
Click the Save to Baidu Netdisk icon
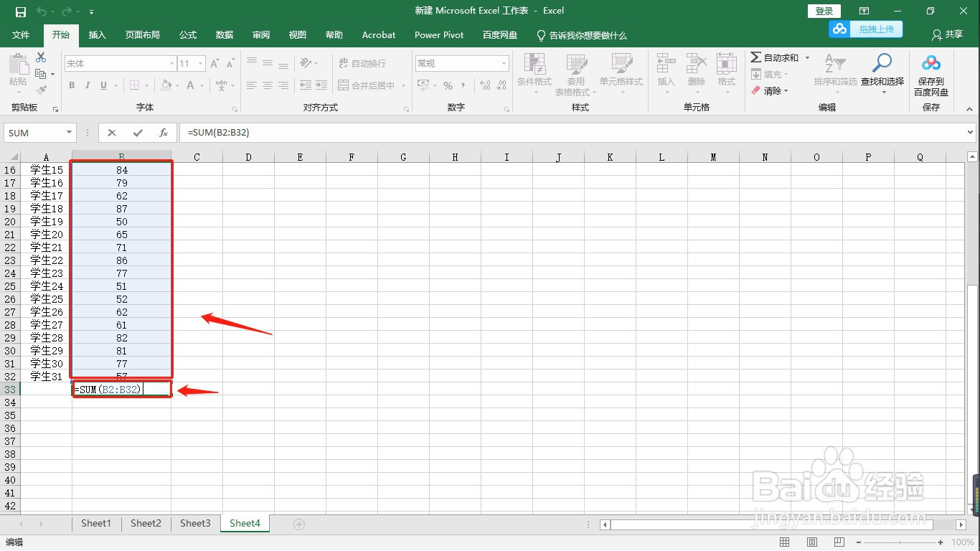(x=931, y=64)
